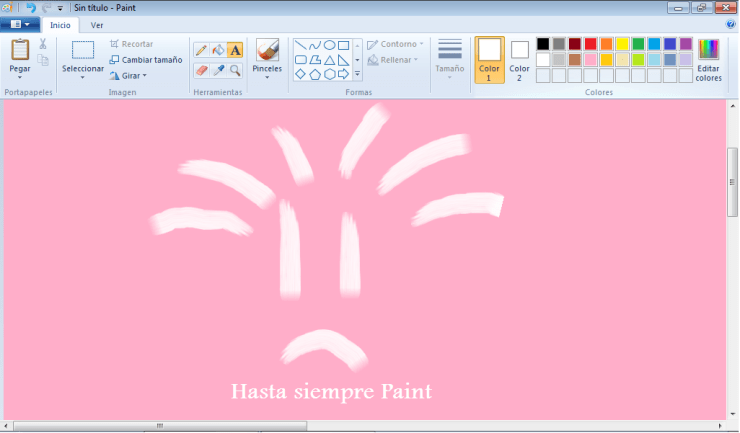This screenshot has height=433, width=740.
Task: Pick the yellow color swatch
Action: point(622,44)
